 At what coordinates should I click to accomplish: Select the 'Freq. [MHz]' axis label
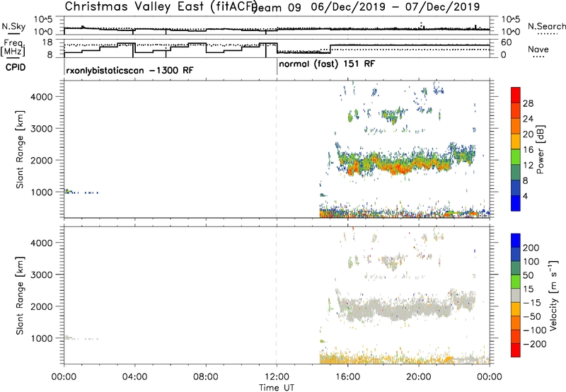[13, 47]
